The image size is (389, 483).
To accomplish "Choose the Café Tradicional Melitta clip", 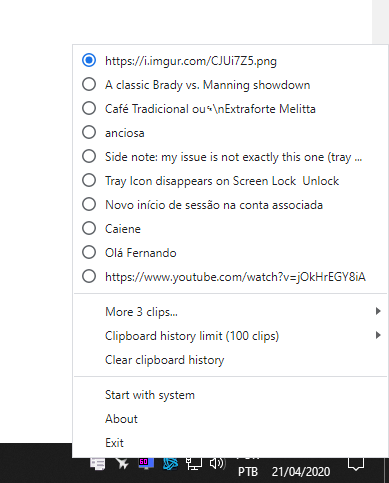I will tap(230, 109).
